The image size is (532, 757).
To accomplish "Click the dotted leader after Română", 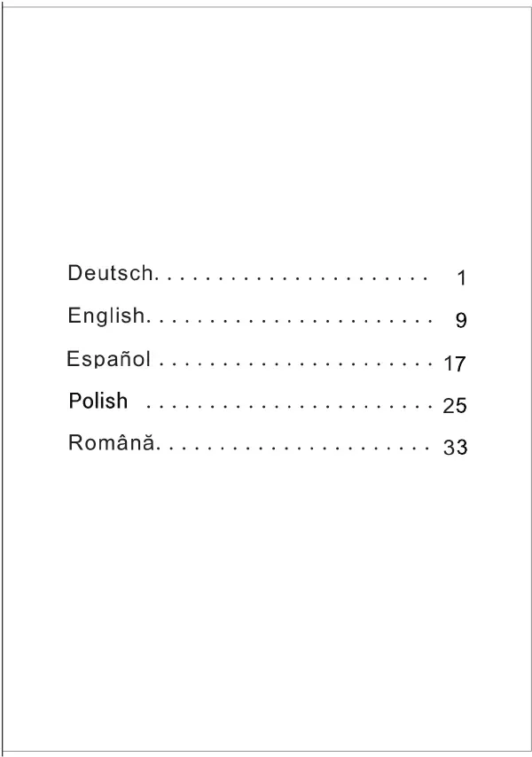I will pyautogui.click(x=293, y=449).
